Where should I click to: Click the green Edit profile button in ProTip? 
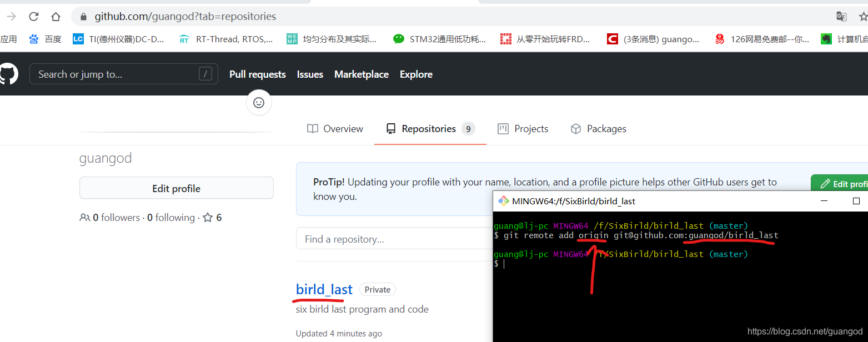(x=840, y=184)
